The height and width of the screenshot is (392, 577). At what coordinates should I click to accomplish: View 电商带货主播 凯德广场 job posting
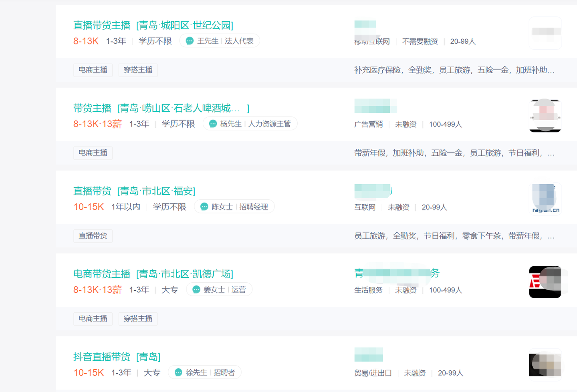tap(153, 274)
